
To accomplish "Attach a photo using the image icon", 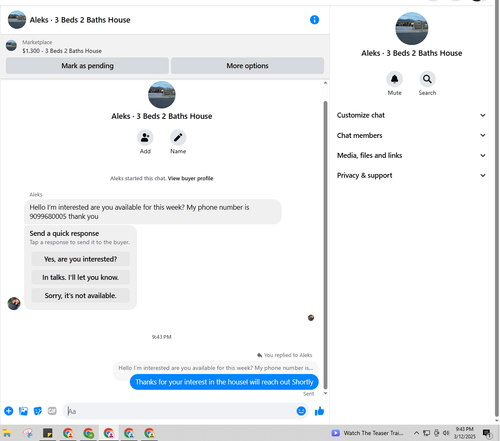I will 23,411.
